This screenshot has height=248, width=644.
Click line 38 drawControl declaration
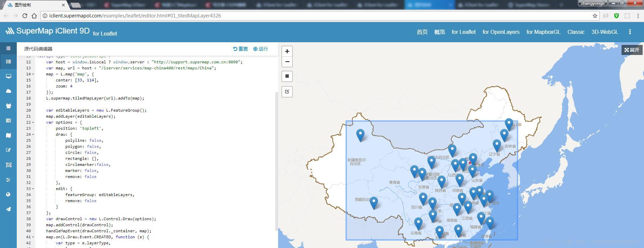[101, 219]
